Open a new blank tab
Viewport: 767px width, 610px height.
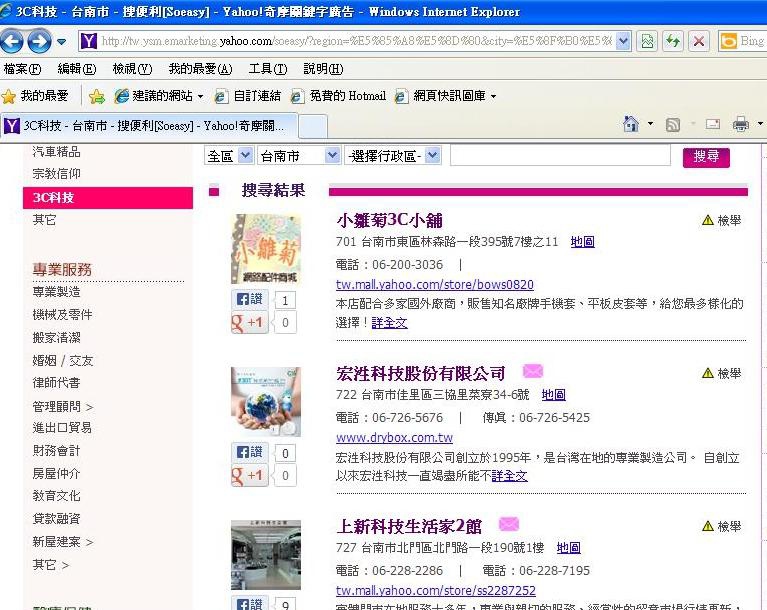coord(313,126)
